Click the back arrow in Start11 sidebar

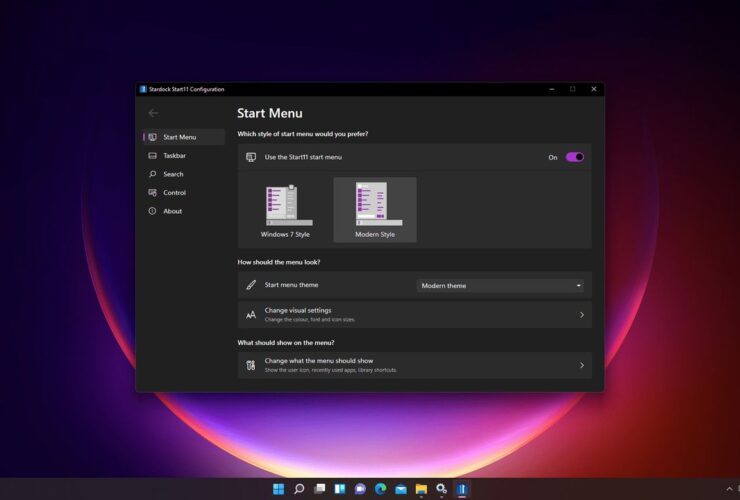click(x=153, y=113)
